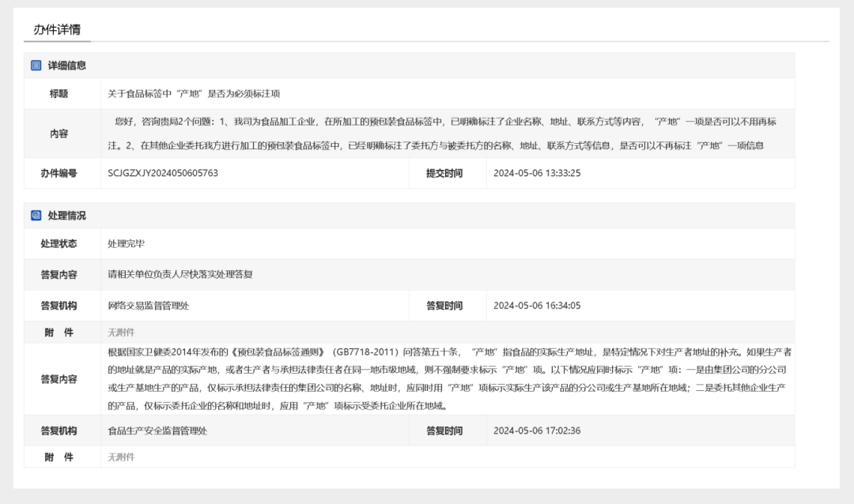Click the 详细信息 section heading text

click(67, 66)
